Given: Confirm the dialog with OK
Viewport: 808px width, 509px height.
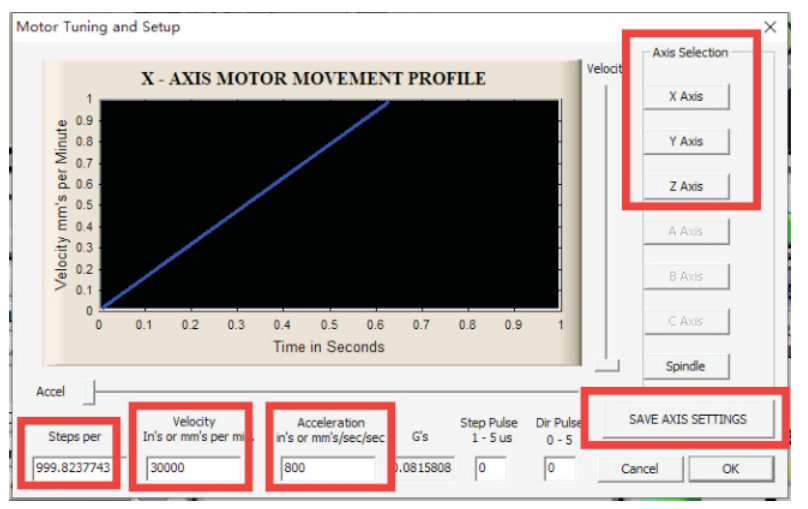Looking at the screenshot, I should click(x=731, y=469).
